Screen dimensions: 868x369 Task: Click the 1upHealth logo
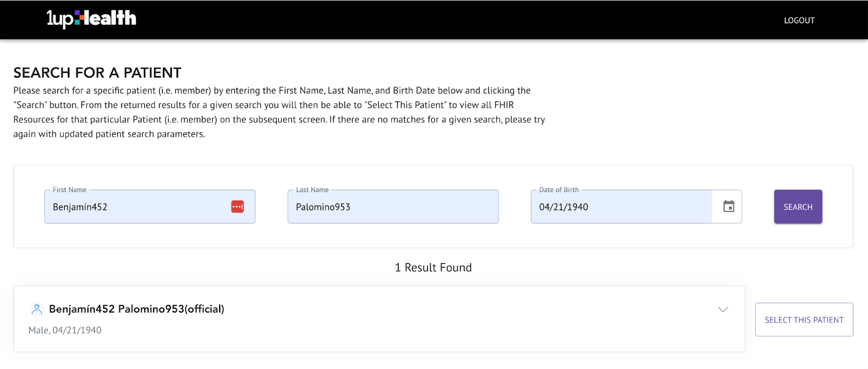91,19
